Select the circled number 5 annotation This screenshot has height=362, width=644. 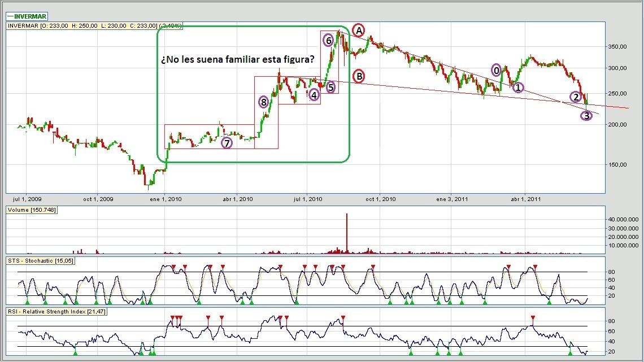click(330, 87)
